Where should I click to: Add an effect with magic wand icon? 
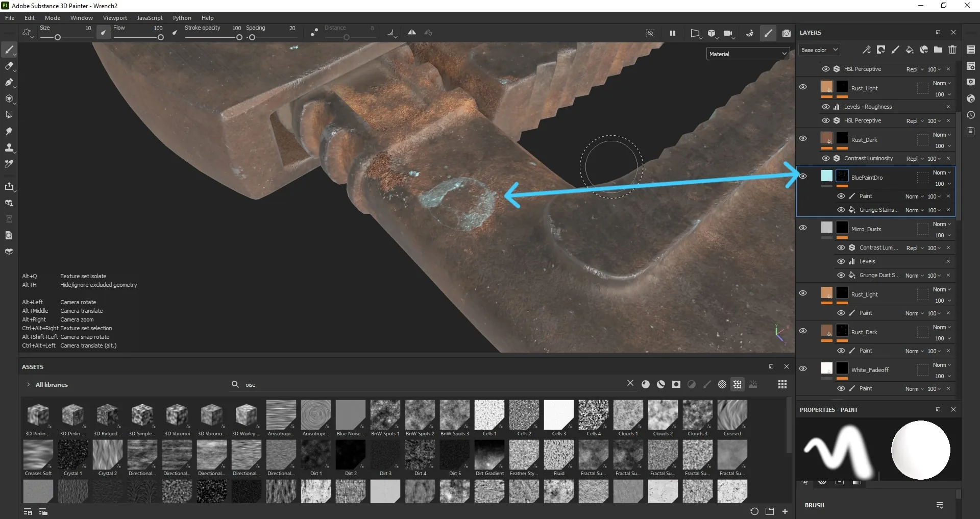tap(867, 50)
